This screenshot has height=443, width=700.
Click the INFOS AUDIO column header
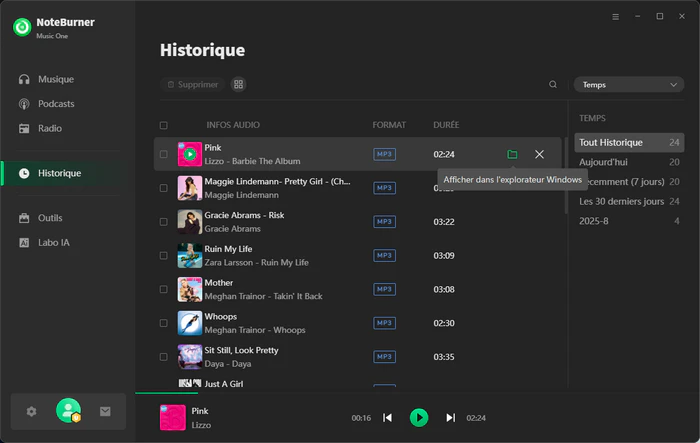coord(233,125)
